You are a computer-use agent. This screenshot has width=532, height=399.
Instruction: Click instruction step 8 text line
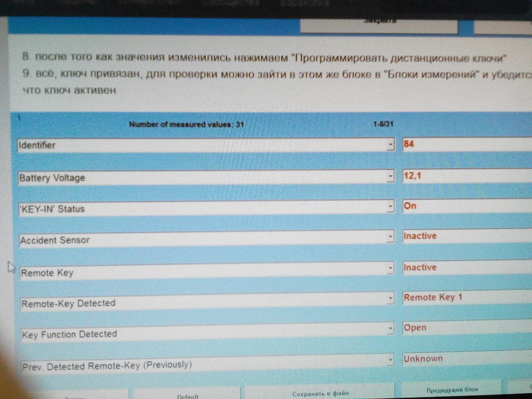[264, 57]
